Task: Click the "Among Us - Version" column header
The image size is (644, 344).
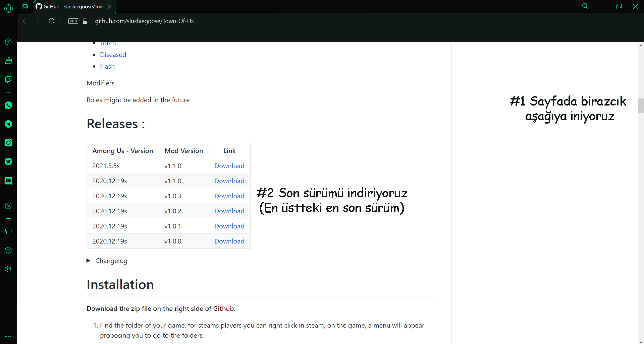Action: tap(123, 151)
